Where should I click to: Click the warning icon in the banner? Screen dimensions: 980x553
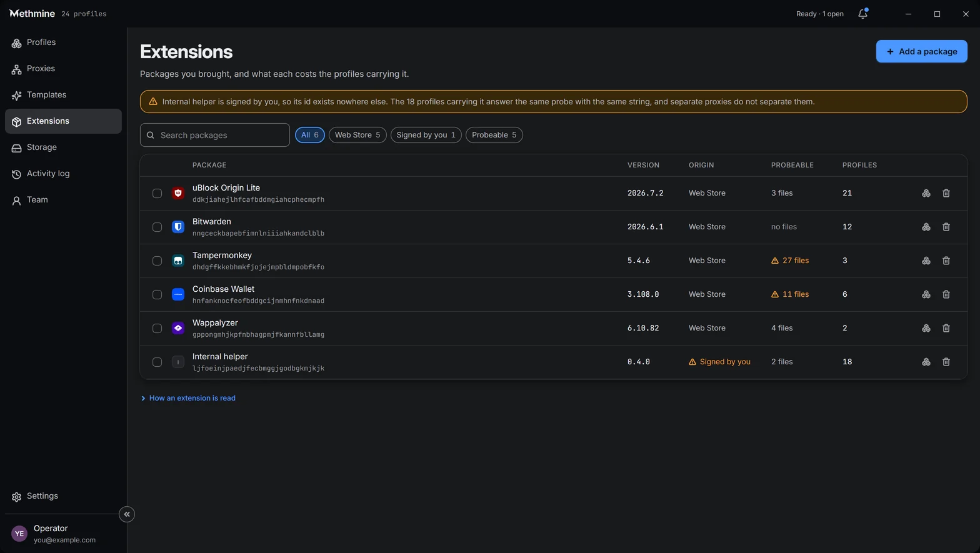pyautogui.click(x=153, y=101)
